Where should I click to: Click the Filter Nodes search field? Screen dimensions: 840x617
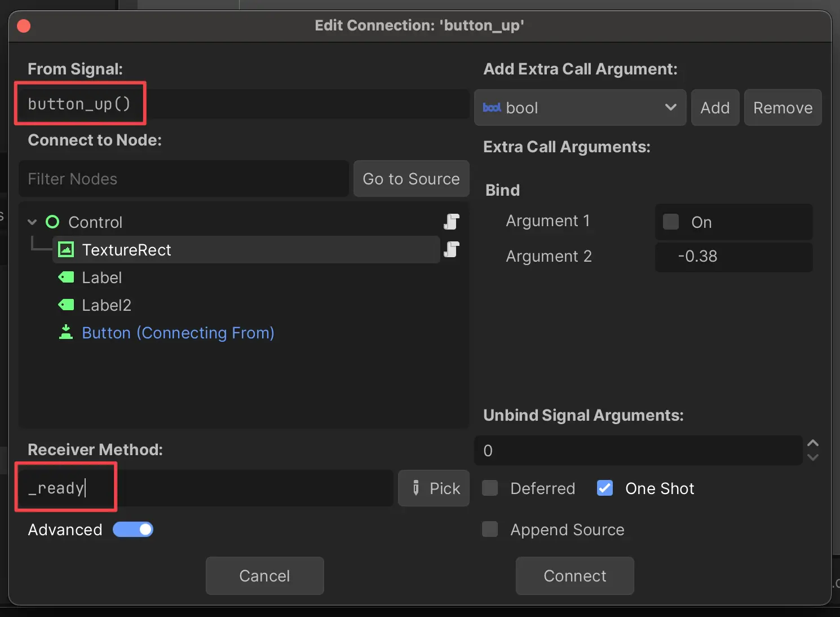(183, 179)
